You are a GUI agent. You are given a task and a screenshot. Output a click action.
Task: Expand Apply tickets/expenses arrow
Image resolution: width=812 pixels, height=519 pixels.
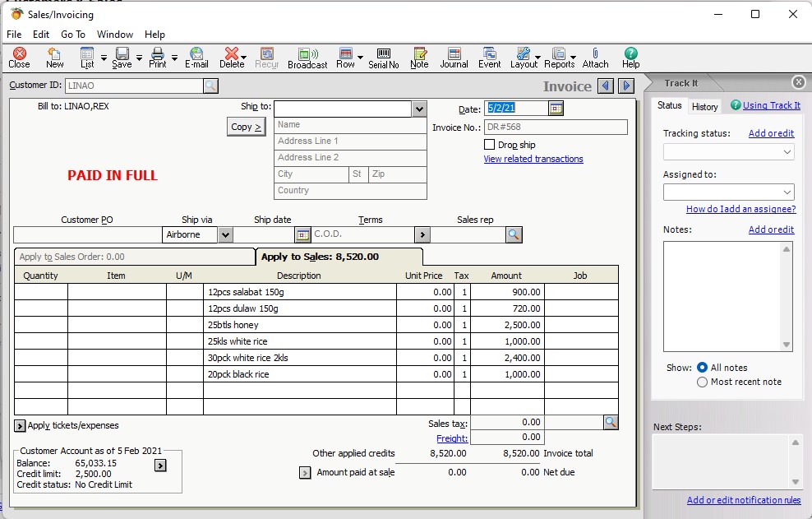point(20,426)
